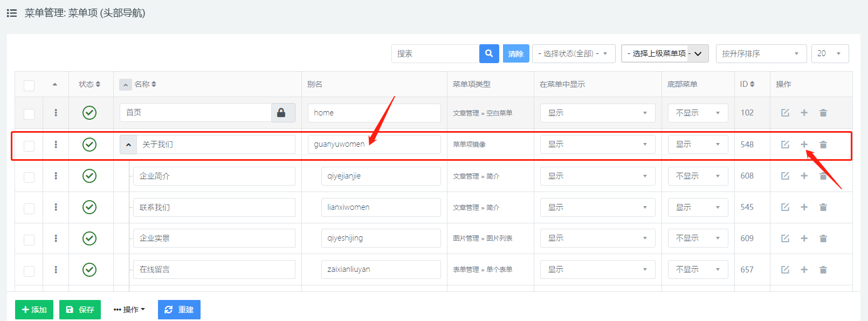The width and height of the screenshot is (868, 321).
Task: Delete the 联系我们 menu item
Action: pyautogui.click(x=823, y=207)
